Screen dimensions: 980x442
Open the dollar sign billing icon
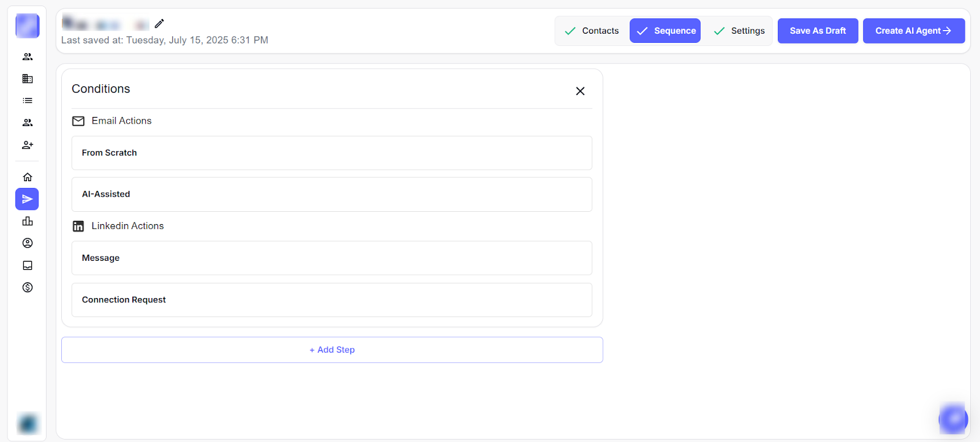click(28, 287)
